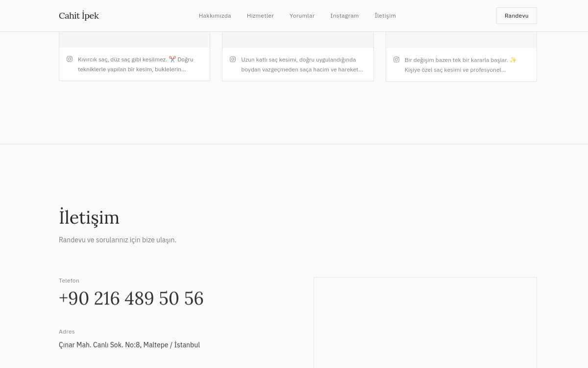Image resolution: width=588 pixels, height=368 pixels.
Task: Click the Adres label
Action: pyautogui.click(x=67, y=332)
